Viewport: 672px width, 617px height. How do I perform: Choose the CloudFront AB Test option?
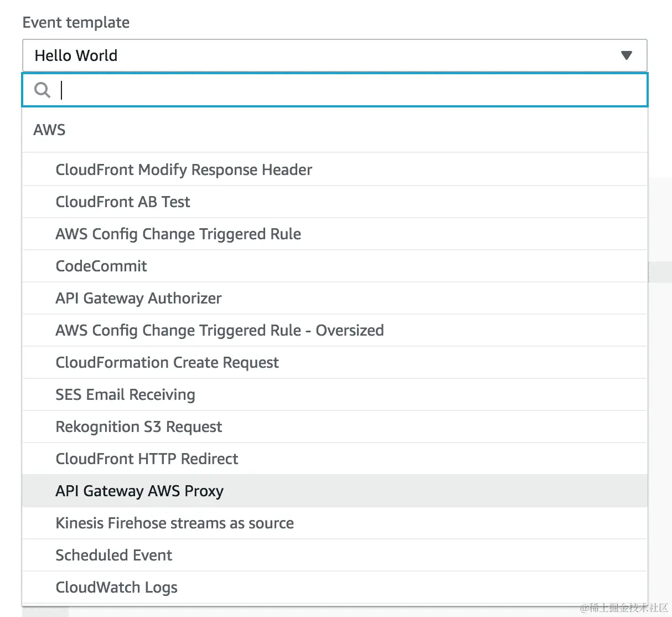coord(123,202)
